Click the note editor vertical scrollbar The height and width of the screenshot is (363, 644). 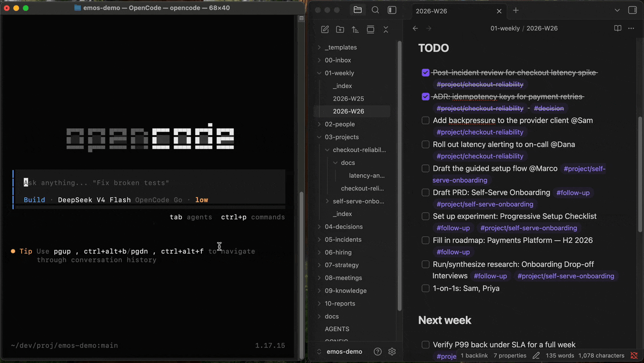pyautogui.click(x=640, y=173)
